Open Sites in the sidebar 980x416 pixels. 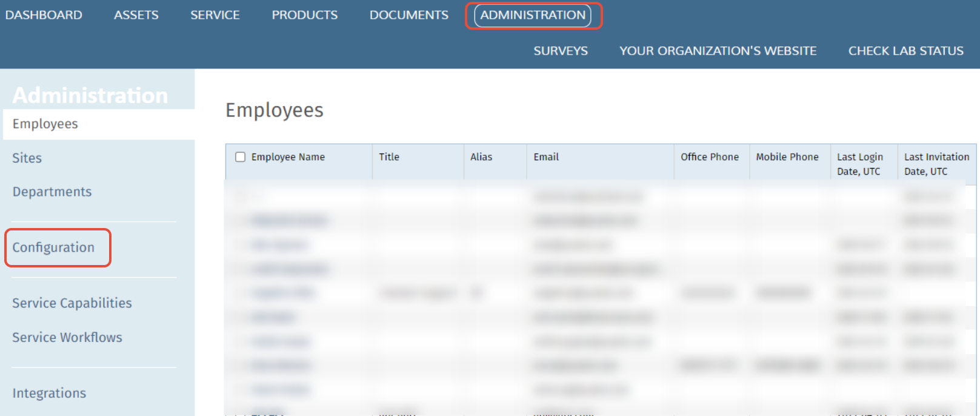[27, 158]
